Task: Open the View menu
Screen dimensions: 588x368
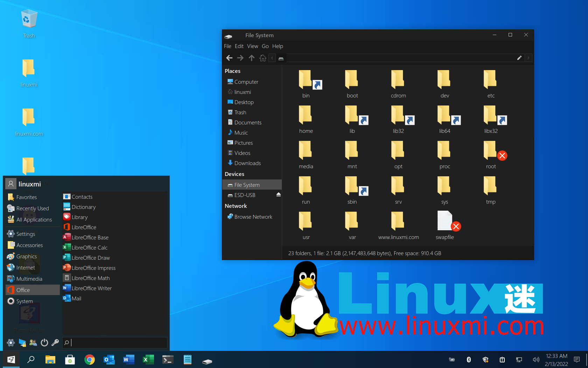Action: (252, 46)
